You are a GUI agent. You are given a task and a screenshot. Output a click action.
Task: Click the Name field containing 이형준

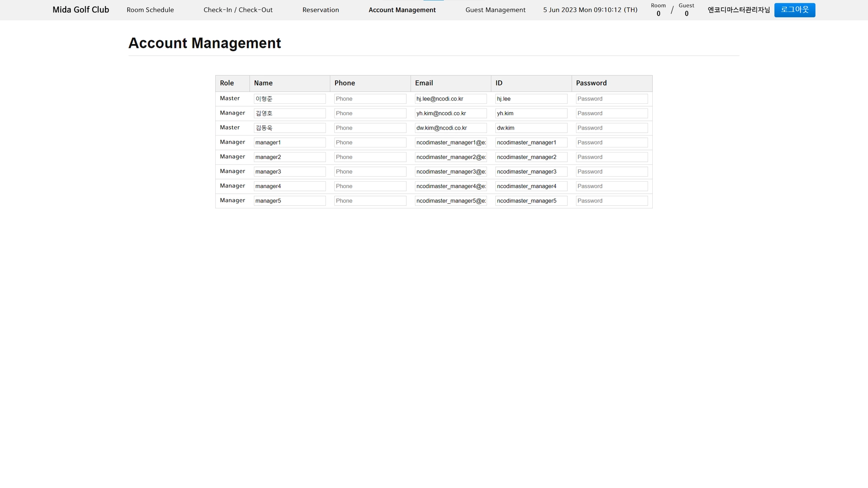coord(289,99)
